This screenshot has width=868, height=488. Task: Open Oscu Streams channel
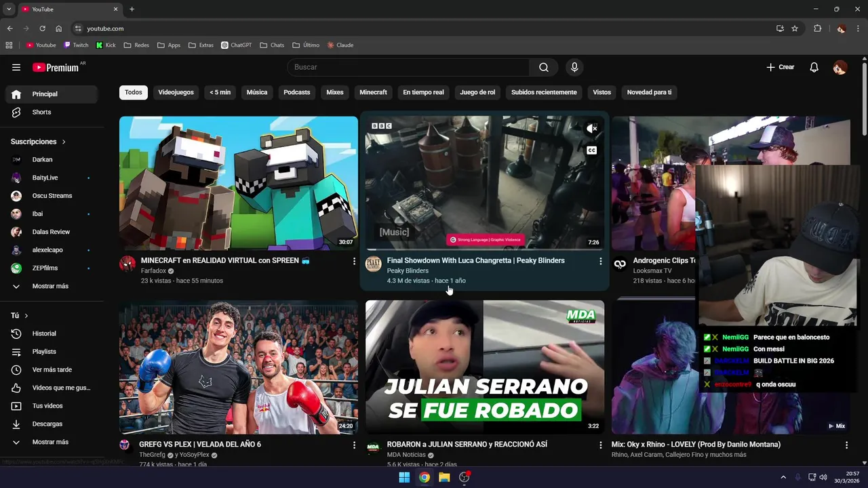(x=52, y=196)
